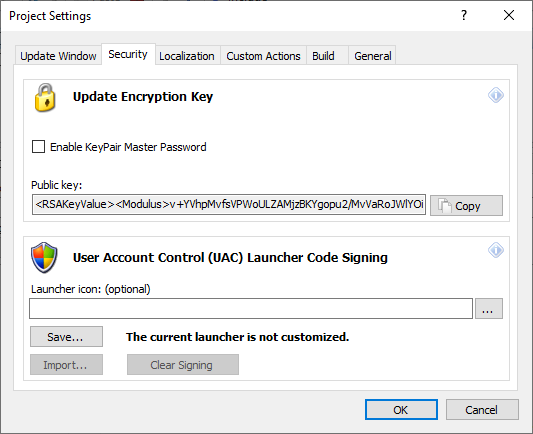533x434 pixels.
Task: Enable KeyPair Master Password checkbox
Action: click(38, 147)
